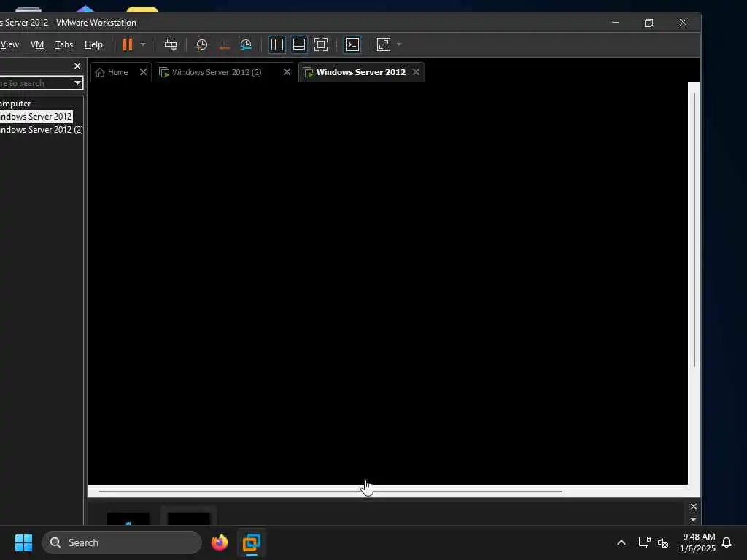Viewport: 747px width, 560px height.
Task: Toggle the library sidebar view
Action: [x=276, y=44]
